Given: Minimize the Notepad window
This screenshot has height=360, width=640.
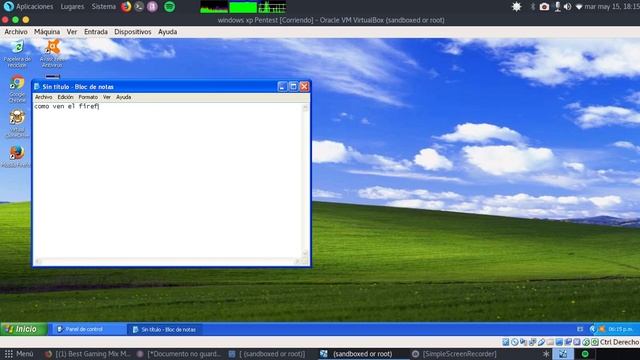Looking at the screenshot, I should 282,87.
